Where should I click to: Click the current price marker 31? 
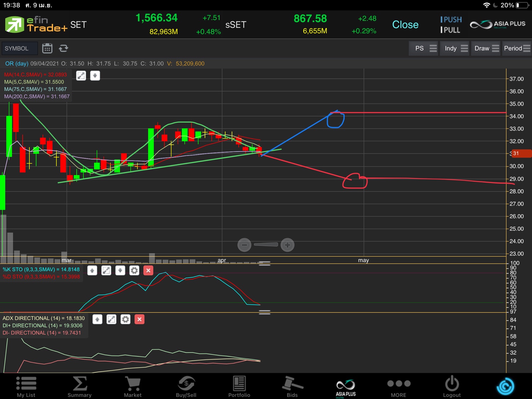[x=521, y=154]
